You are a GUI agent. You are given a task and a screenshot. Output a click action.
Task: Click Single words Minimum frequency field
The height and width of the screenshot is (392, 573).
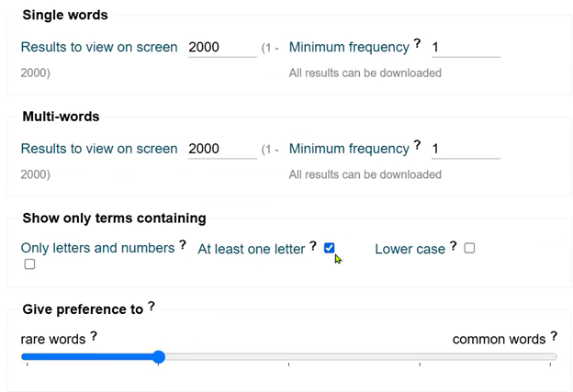466,48
